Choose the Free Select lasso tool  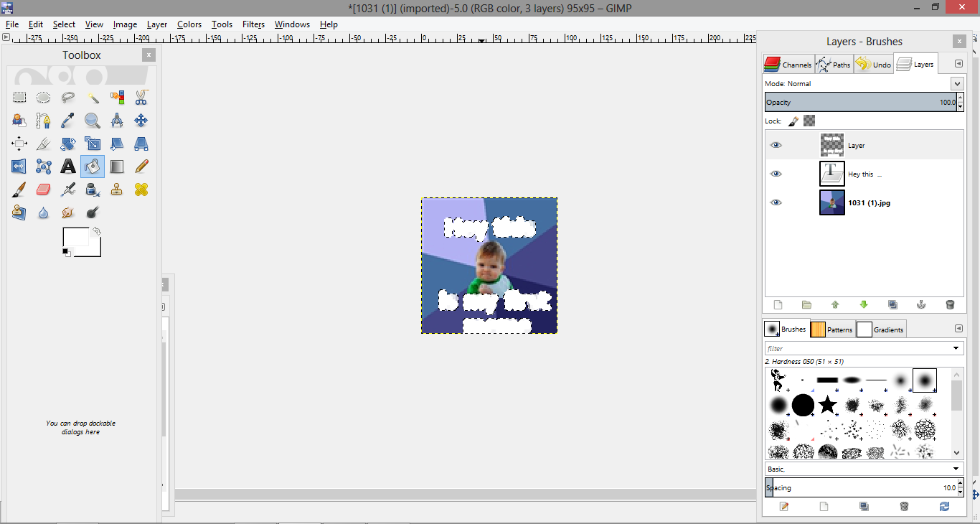(68, 98)
